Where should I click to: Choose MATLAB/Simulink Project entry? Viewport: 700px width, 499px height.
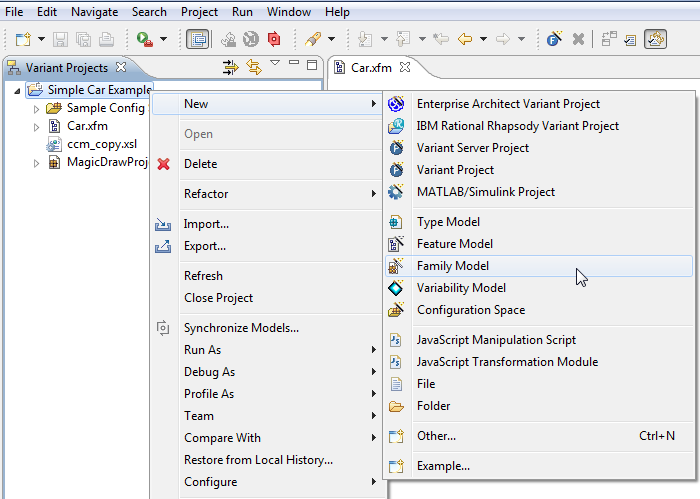click(x=485, y=192)
